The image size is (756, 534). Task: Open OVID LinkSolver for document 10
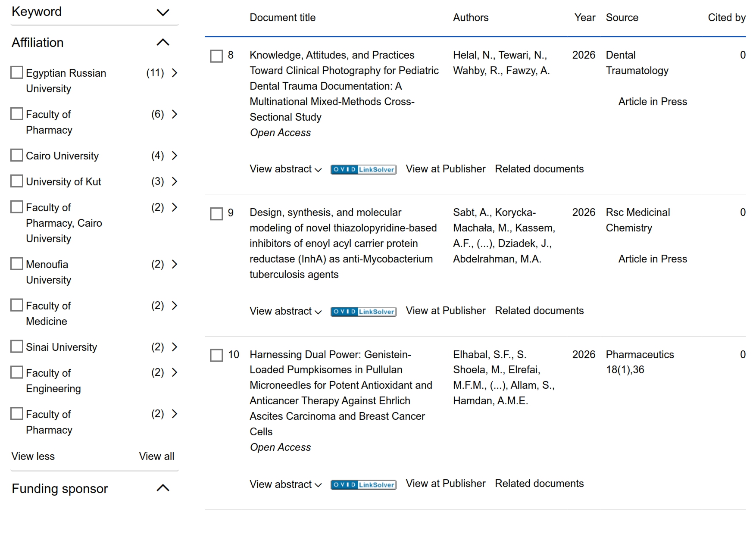[363, 484]
